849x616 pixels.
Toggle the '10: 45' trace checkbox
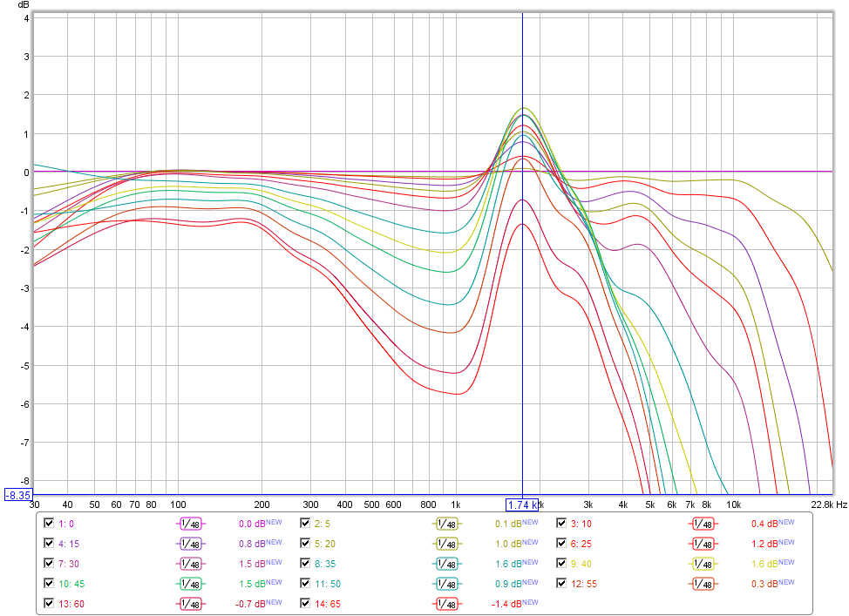49,583
